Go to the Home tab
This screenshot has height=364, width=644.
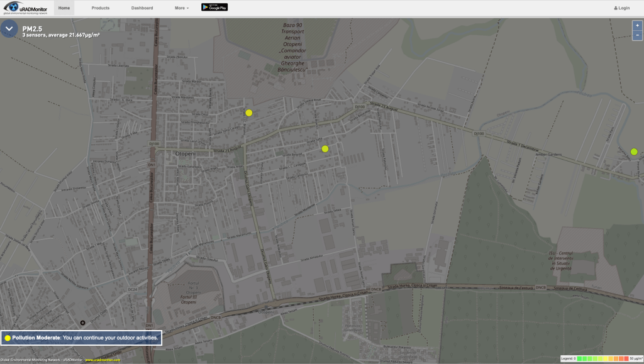point(64,8)
